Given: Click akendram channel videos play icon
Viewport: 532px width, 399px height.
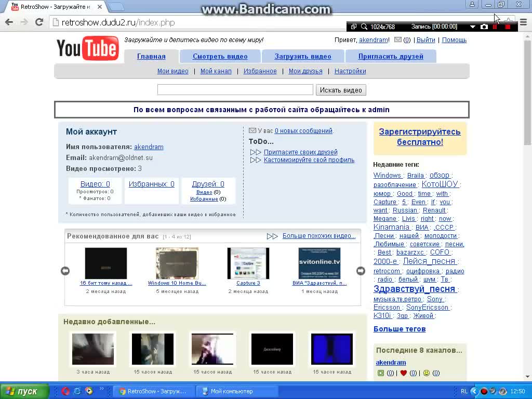Looking at the screenshot, I should 381,373.
